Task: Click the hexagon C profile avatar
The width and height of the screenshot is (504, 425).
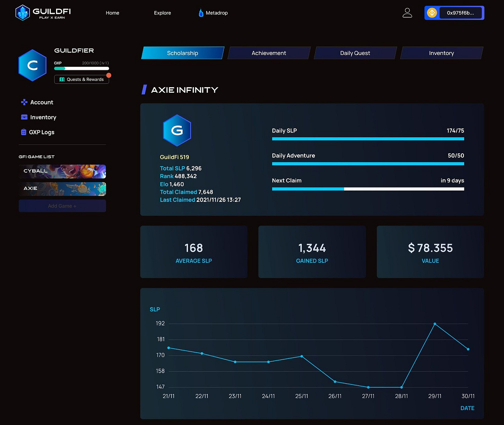Action: (32, 65)
